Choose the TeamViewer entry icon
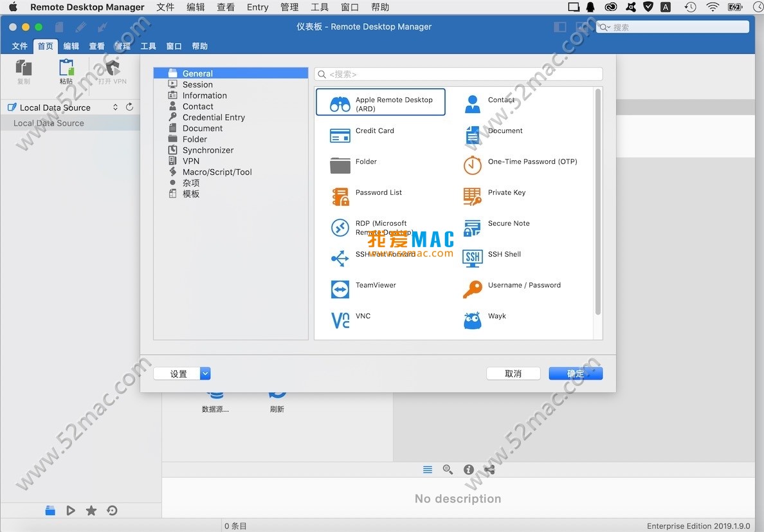Screen dimensions: 764x532 [x=340, y=289]
